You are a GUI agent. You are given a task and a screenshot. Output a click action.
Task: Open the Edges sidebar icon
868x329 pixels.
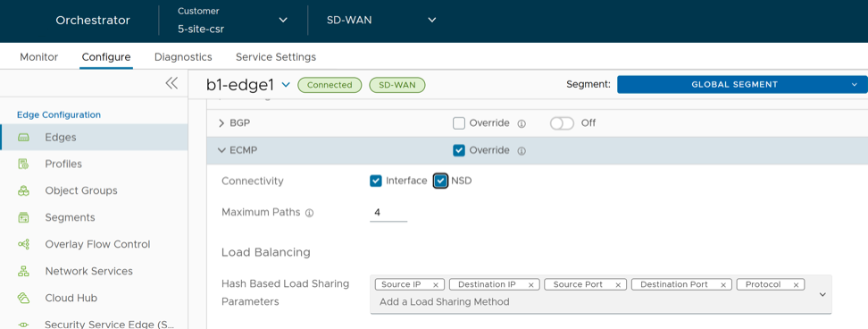pyautogui.click(x=23, y=138)
